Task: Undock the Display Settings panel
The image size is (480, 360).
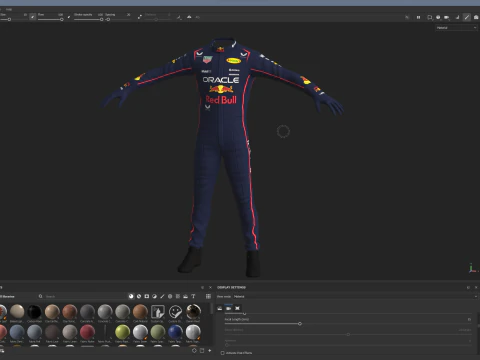Action: click(x=468, y=287)
